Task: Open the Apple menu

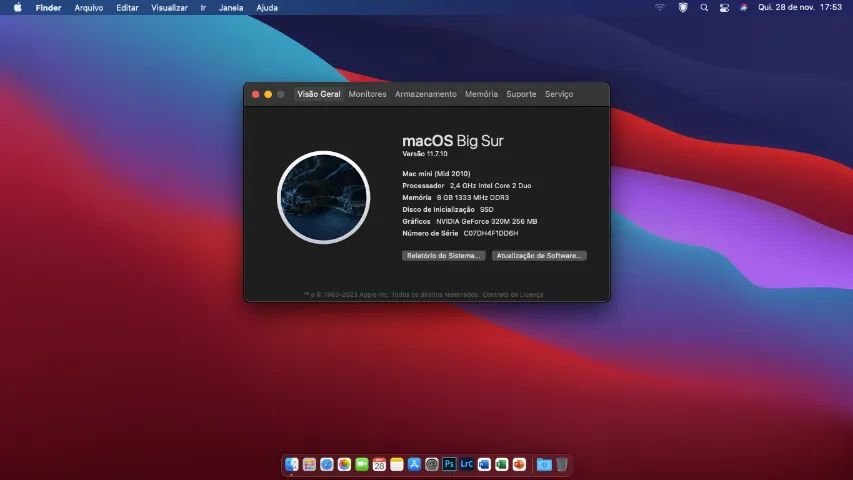Action: point(17,8)
